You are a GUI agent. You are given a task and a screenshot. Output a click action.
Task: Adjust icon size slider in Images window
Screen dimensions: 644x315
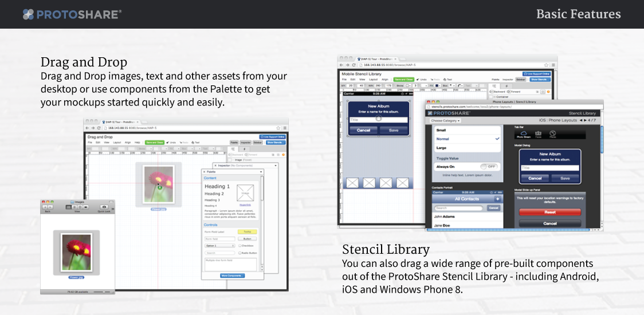click(x=101, y=292)
